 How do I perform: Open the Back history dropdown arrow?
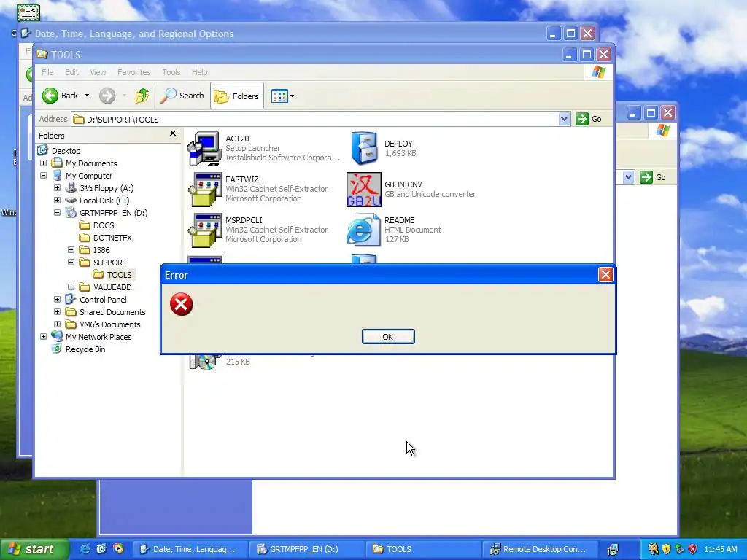[x=88, y=96]
